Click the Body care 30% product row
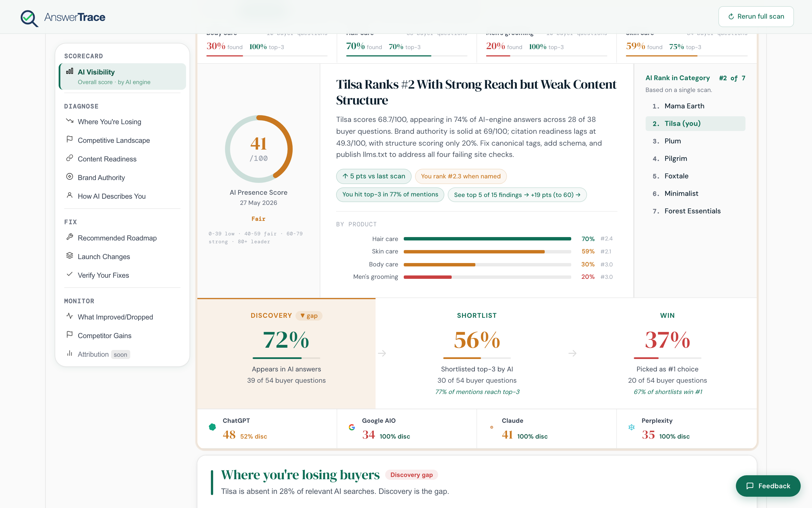This screenshot has height=508, width=812. 476,264
